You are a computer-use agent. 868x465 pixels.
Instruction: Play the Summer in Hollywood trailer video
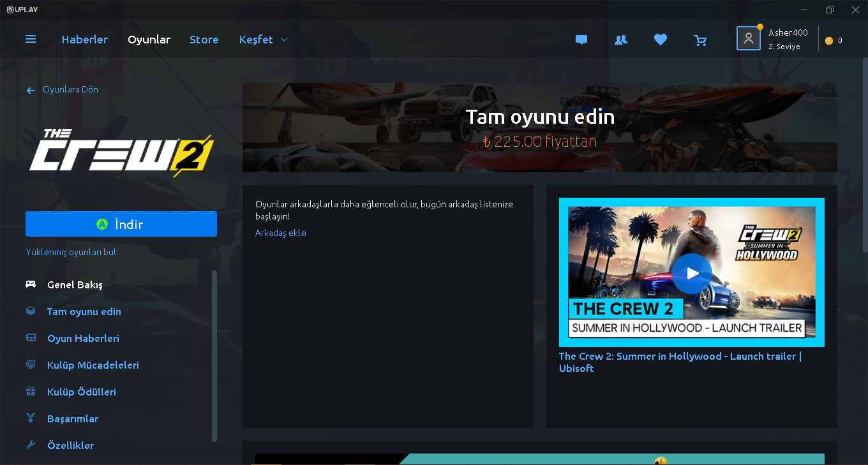pyautogui.click(x=692, y=274)
